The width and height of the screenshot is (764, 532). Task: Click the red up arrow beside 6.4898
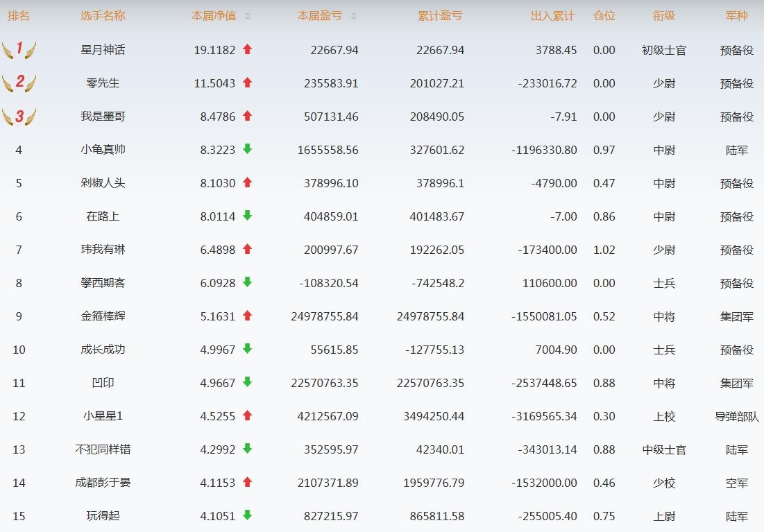pos(248,249)
